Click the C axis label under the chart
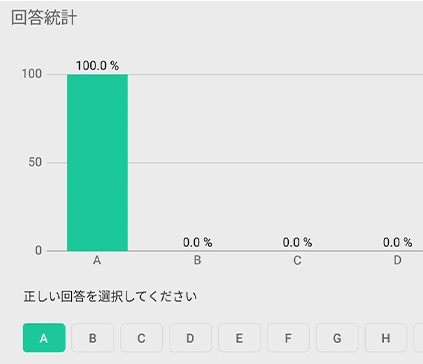 (x=297, y=260)
